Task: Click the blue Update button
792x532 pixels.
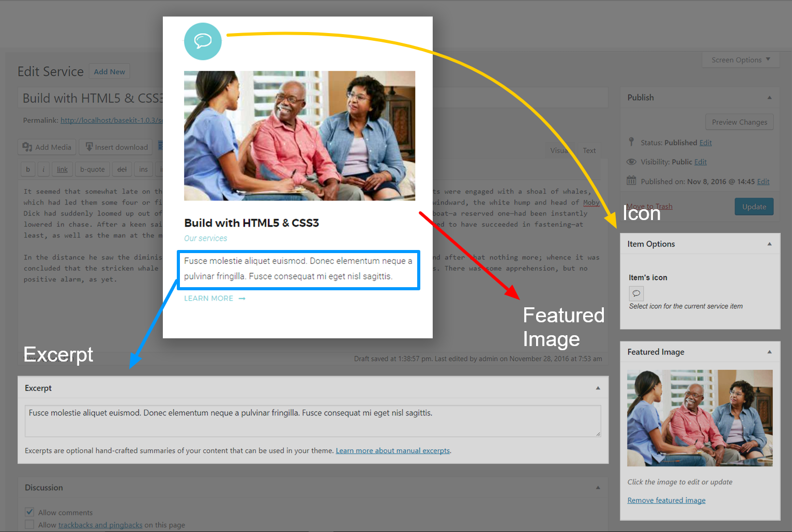Action: [754, 207]
